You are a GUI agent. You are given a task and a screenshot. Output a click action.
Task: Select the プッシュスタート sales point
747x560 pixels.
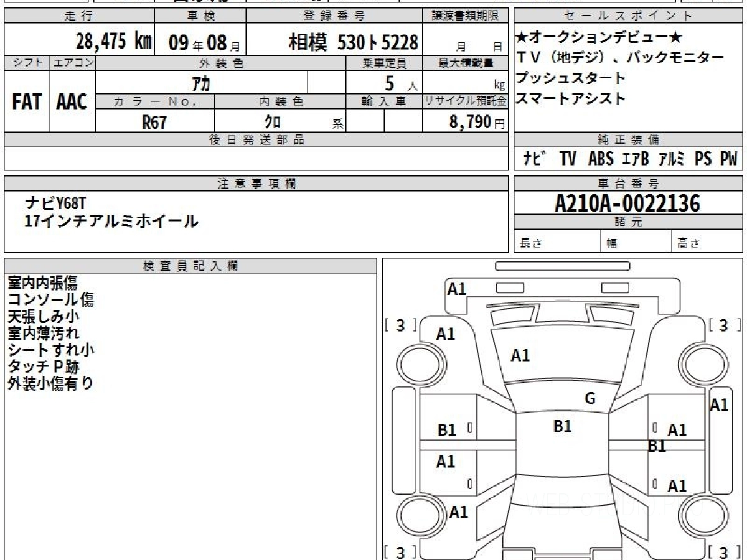[571, 78]
